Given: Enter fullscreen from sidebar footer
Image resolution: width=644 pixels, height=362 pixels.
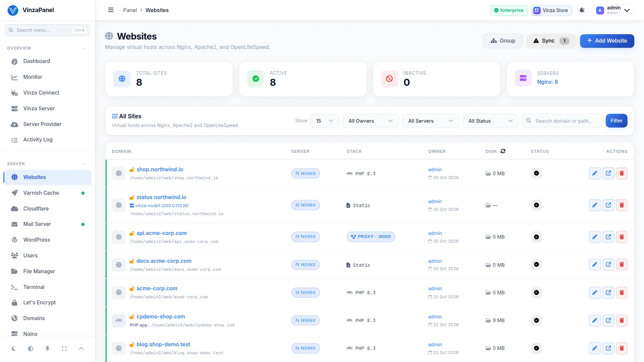Looking at the screenshot, I should (x=64, y=349).
